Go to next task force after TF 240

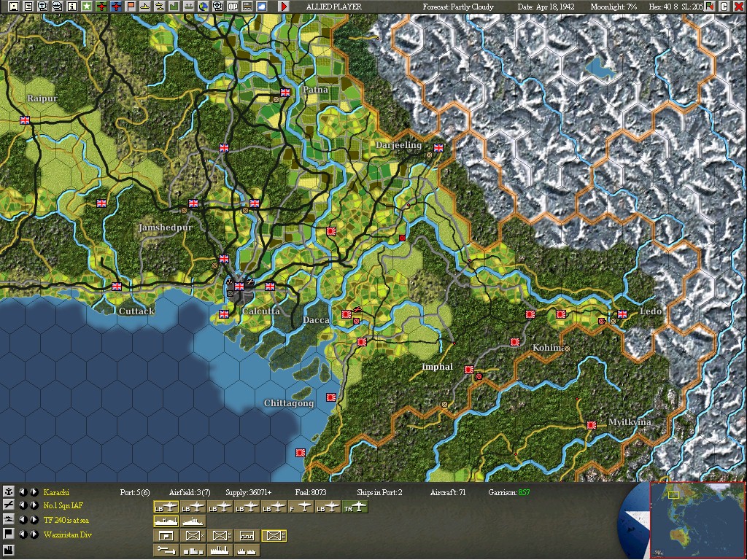34,520
